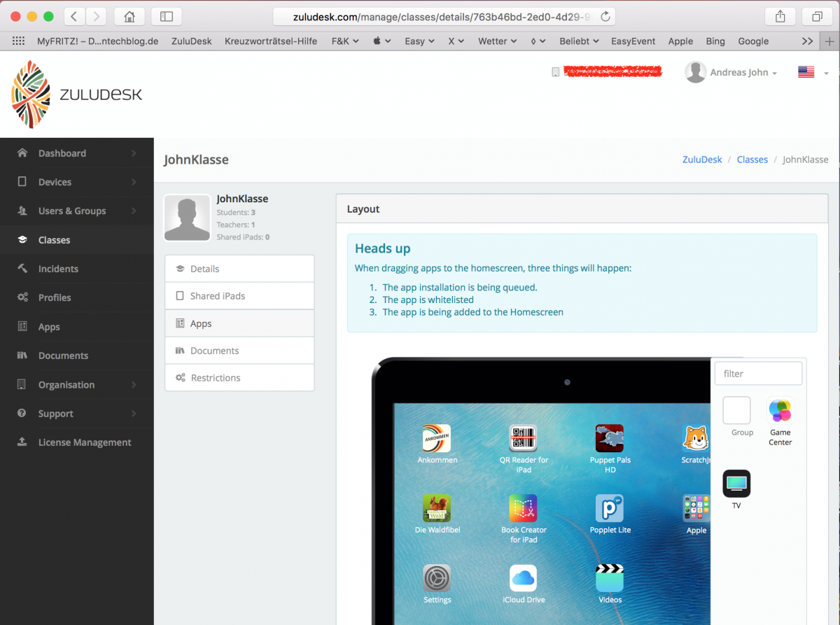Expand the Support sidebar menu
840x625 pixels.
point(77,414)
